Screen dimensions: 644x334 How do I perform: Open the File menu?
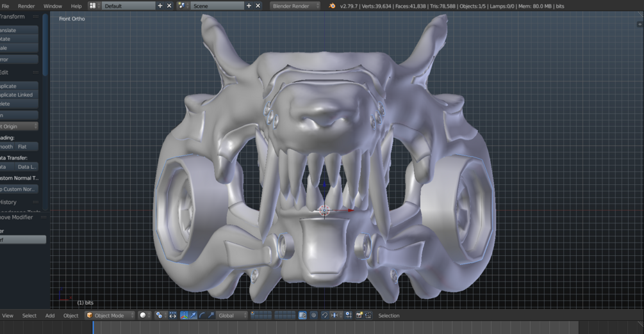(5, 6)
